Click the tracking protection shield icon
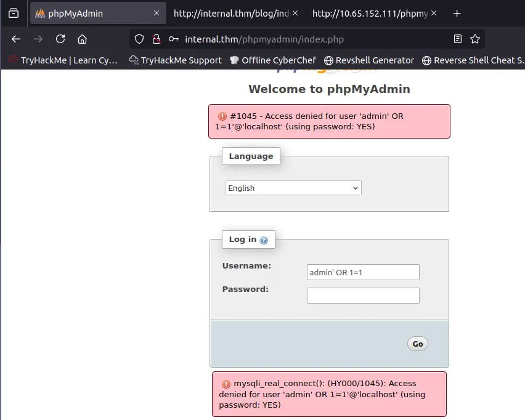Screen dimensions: 525x420 (x=139, y=39)
